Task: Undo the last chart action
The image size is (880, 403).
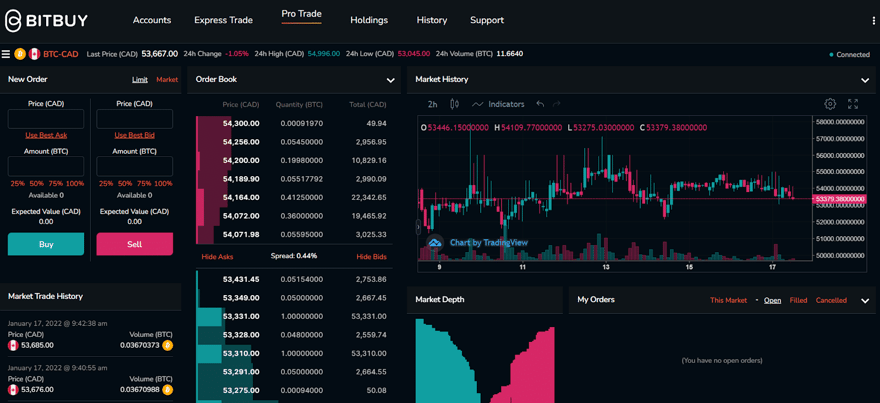Action: [540, 104]
